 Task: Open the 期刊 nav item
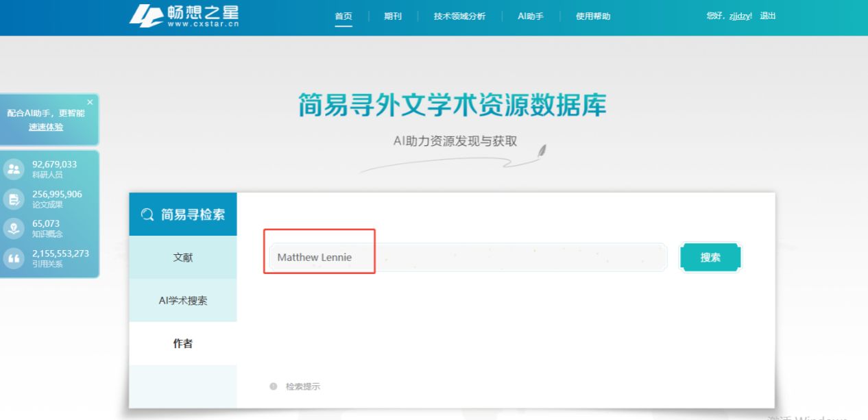(x=393, y=16)
